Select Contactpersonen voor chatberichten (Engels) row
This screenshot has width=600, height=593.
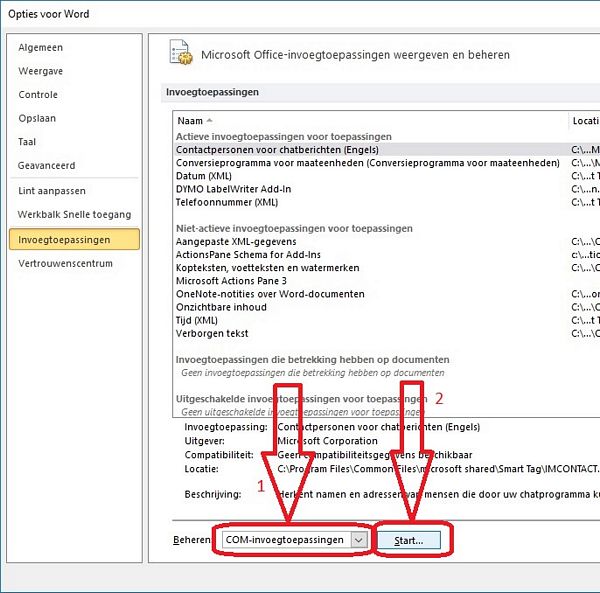[386, 150]
